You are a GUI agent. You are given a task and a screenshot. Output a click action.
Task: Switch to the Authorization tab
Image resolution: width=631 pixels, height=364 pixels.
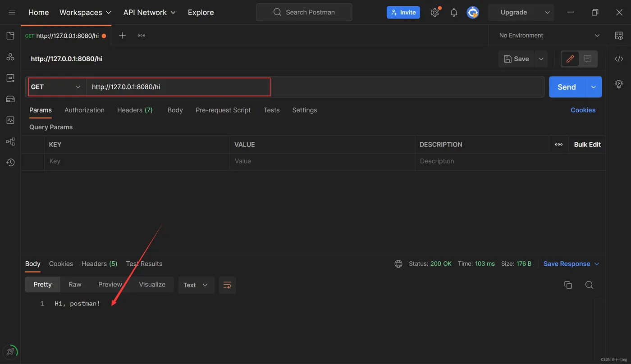(84, 110)
